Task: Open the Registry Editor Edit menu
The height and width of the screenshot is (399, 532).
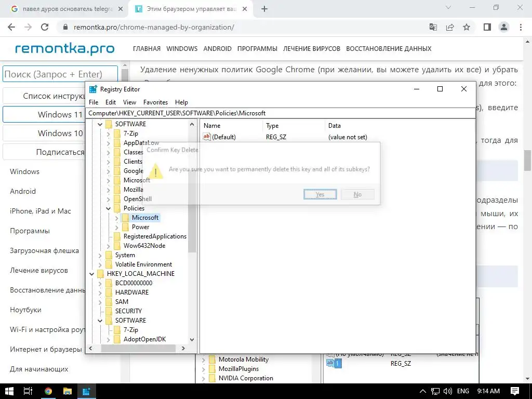Action: pyautogui.click(x=111, y=102)
